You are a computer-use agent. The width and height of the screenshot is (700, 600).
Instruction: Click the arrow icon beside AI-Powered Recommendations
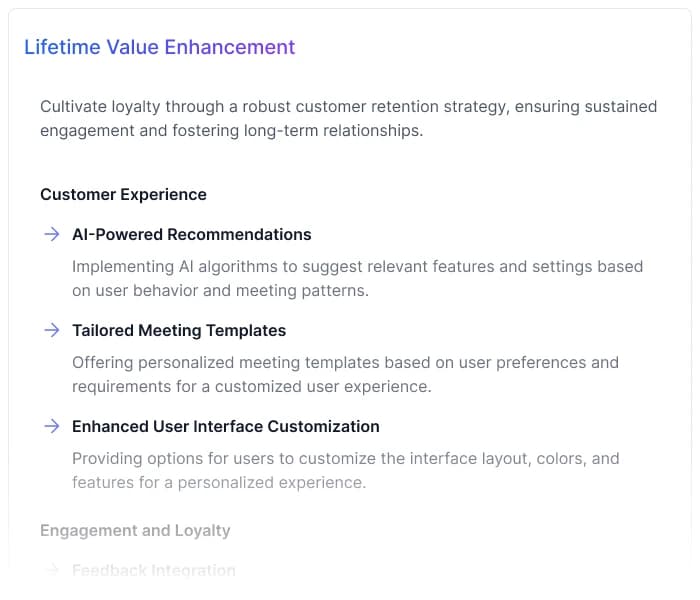pyautogui.click(x=51, y=234)
